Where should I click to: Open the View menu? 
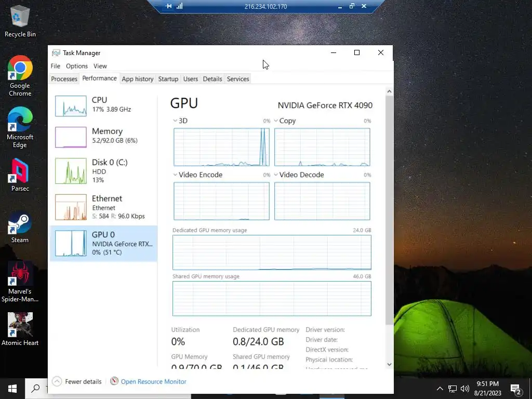point(100,66)
